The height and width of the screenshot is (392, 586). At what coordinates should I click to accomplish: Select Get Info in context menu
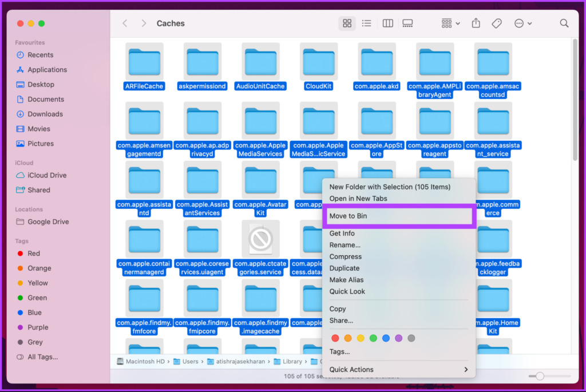coord(342,233)
